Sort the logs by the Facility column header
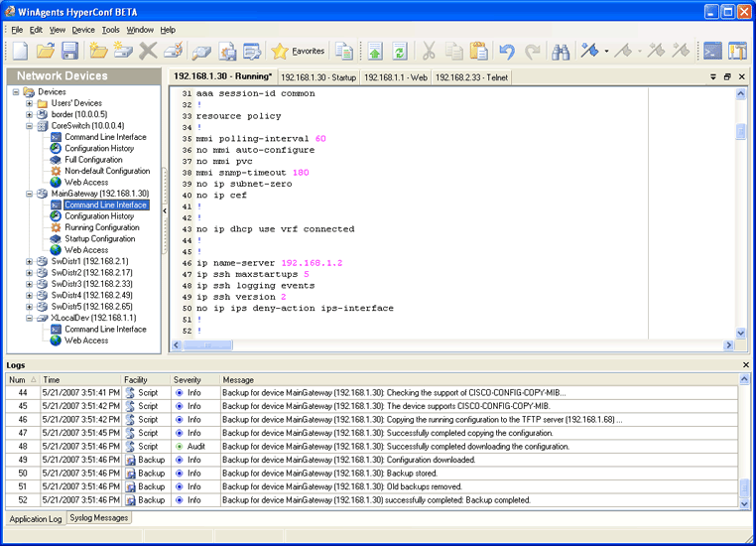This screenshot has height=546, width=756. pos(146,379)
